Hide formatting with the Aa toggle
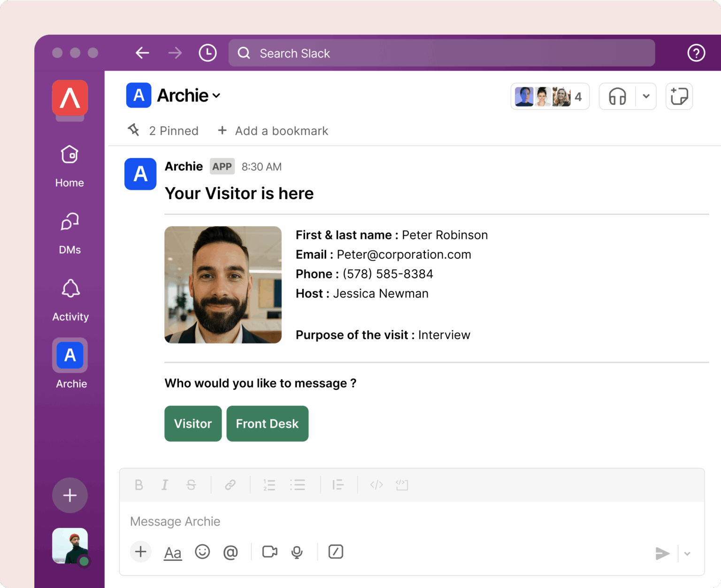Screen dimensions: 721x588 click(x=172, y=552)
